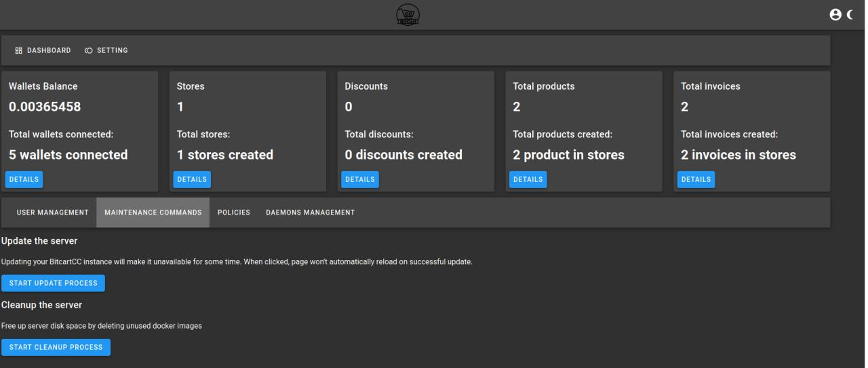View Details of the Discounts card

[x=360, y=179]
